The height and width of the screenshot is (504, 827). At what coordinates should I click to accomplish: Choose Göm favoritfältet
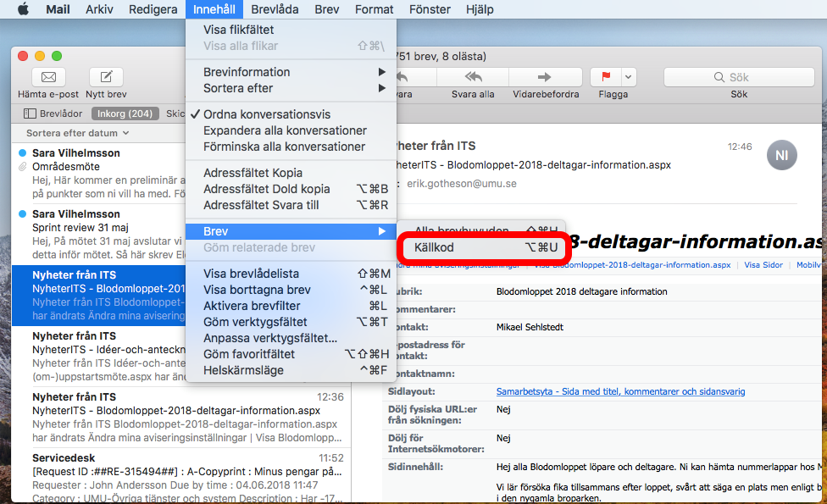[x=291, y=354]
